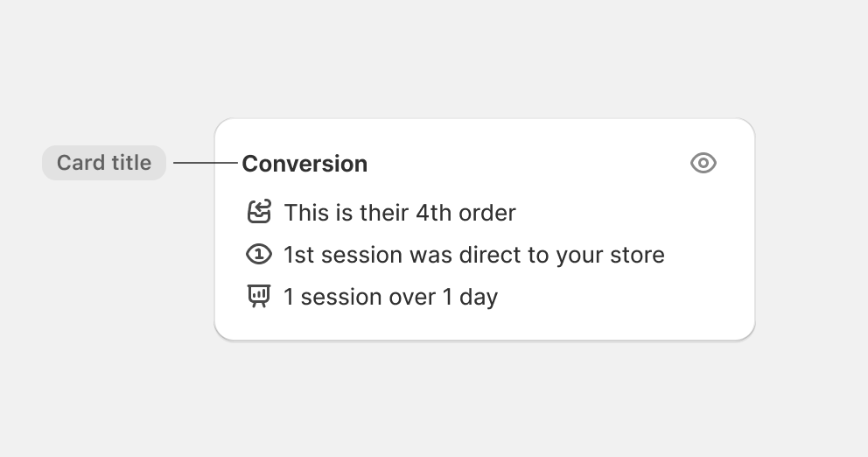
Task: Click the word title in the gray label
Action: tap(131, 163)
